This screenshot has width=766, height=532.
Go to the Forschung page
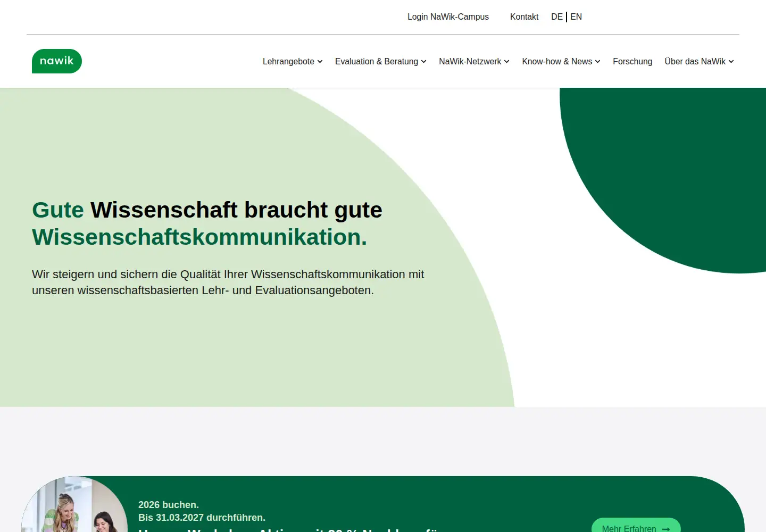[x=632, y=62]
